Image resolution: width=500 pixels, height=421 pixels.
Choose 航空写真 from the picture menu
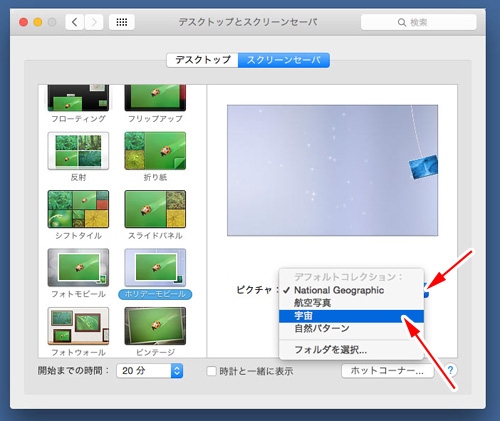coord(352,303)
